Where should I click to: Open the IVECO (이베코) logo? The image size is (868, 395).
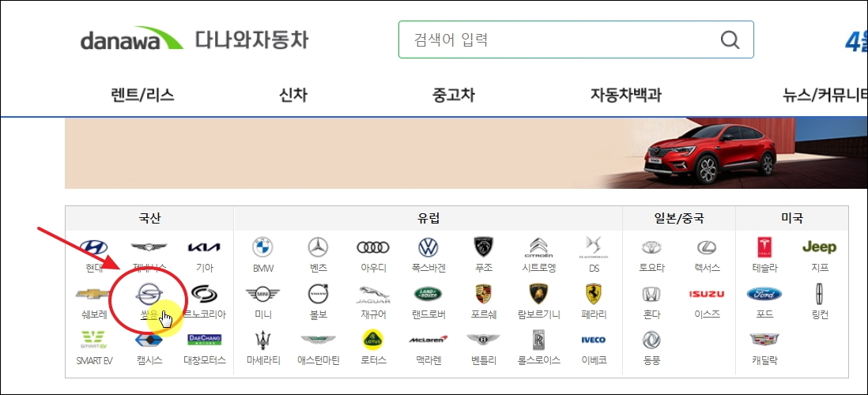594,340
